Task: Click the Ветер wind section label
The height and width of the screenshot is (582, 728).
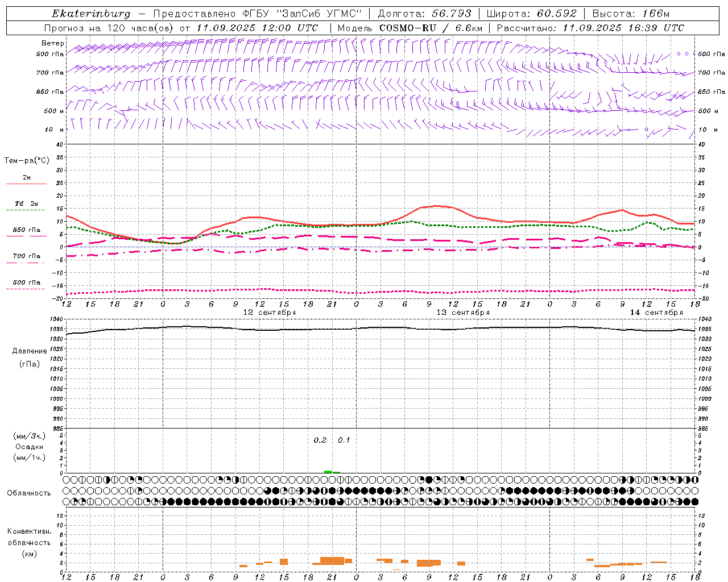Action: pyautogui.click(x=53, y=43)
